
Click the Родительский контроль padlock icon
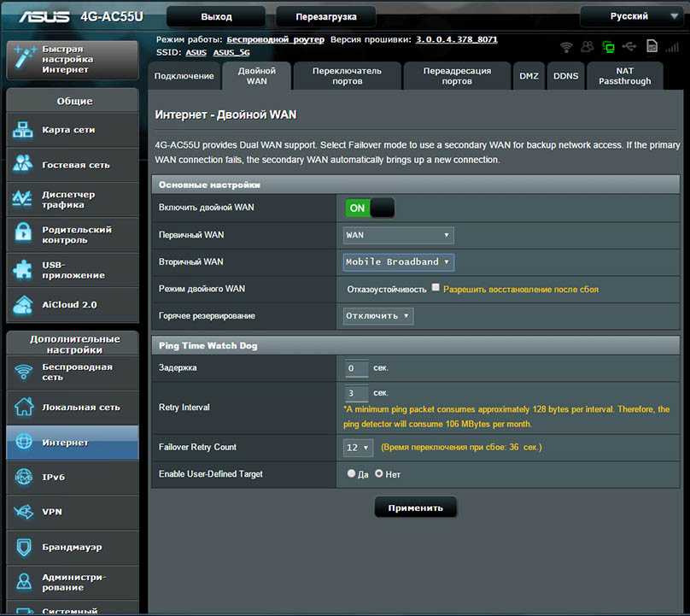[22, 233]
